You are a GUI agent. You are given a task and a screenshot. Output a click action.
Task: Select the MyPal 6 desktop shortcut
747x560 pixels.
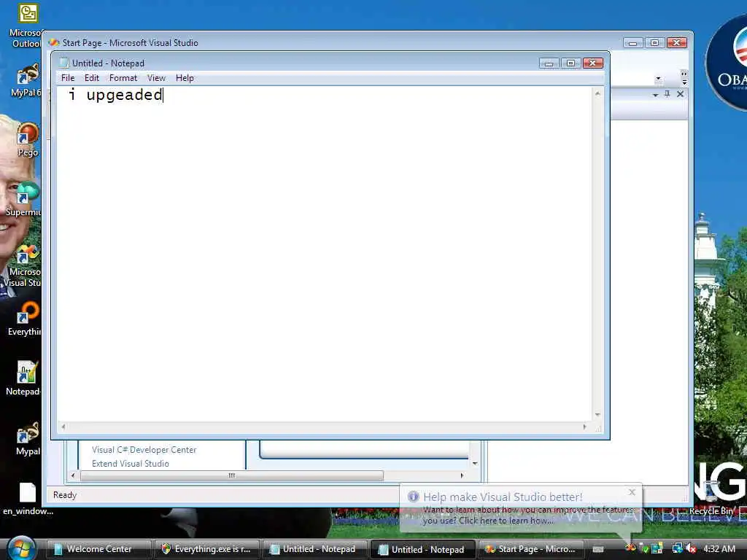(26, 80)
